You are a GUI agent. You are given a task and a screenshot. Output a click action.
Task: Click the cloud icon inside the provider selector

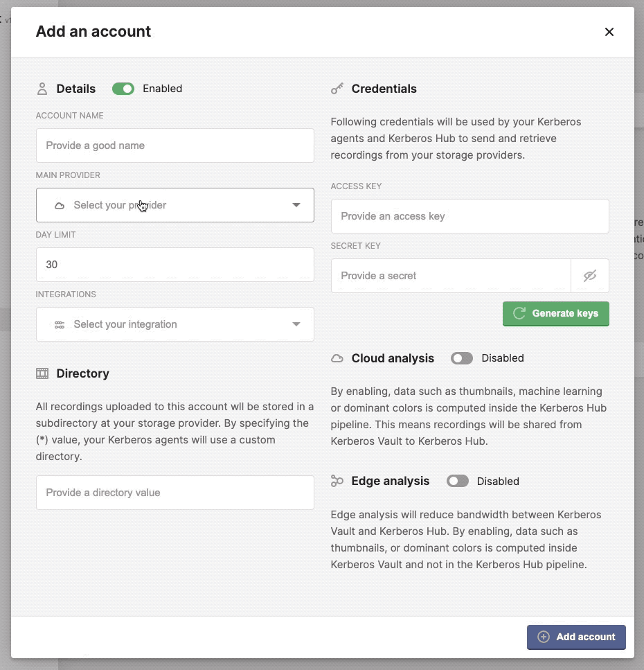pos(59,205)
